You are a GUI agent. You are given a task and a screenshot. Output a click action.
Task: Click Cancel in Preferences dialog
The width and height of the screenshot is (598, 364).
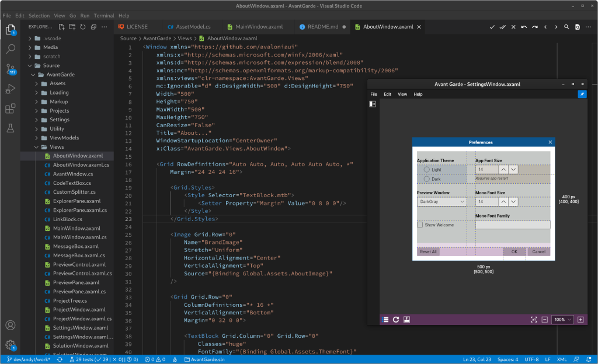pyautogui.click(x=538, y=251)
